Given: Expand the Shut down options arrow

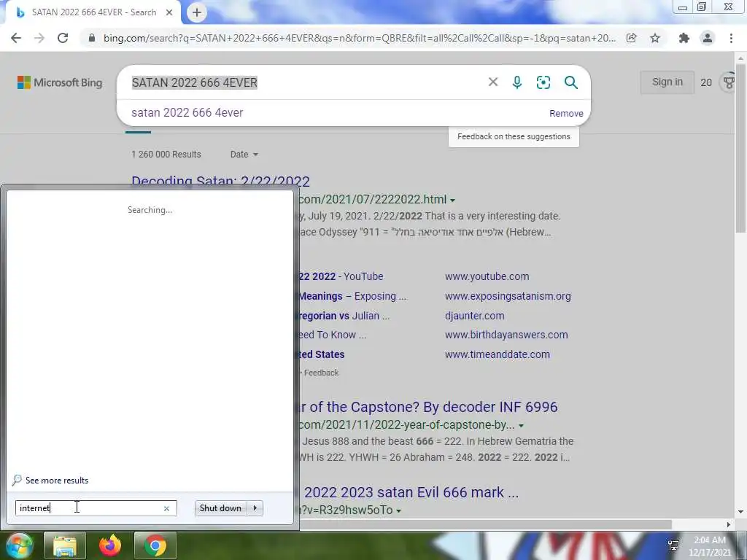Looking at the screenshot, I should pos(255,508).
